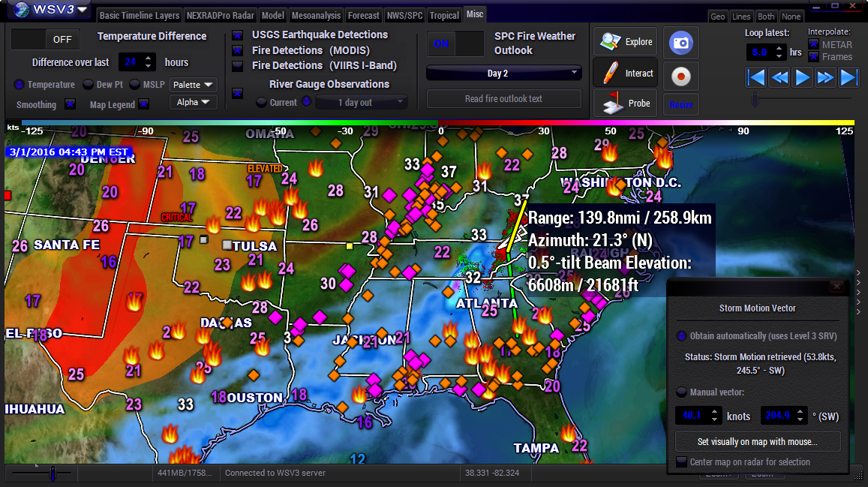
Task: Open the NWS/SPC tab
Action: click(x=404, y=16)
